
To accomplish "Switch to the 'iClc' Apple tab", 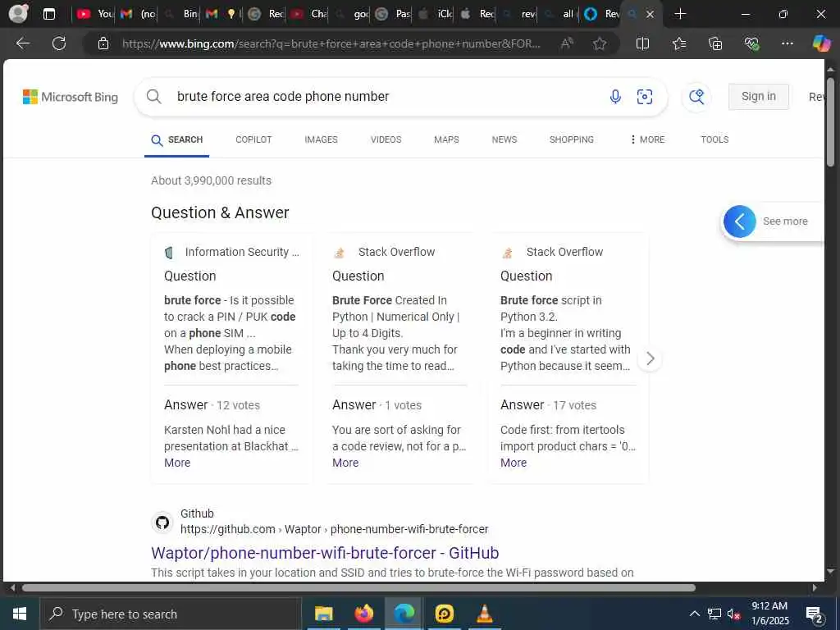I will (x=436, y=14).
